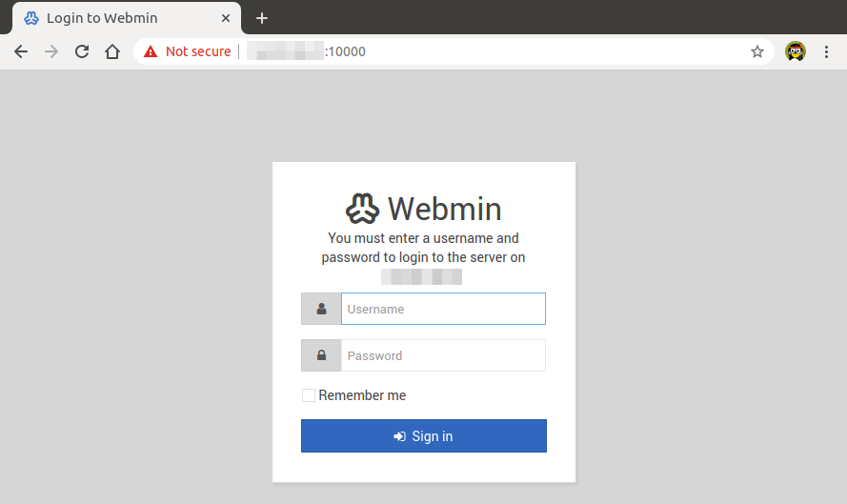Click the 'Remember me' label text
This screenshot has height=504, width=847.
point(362,395)
